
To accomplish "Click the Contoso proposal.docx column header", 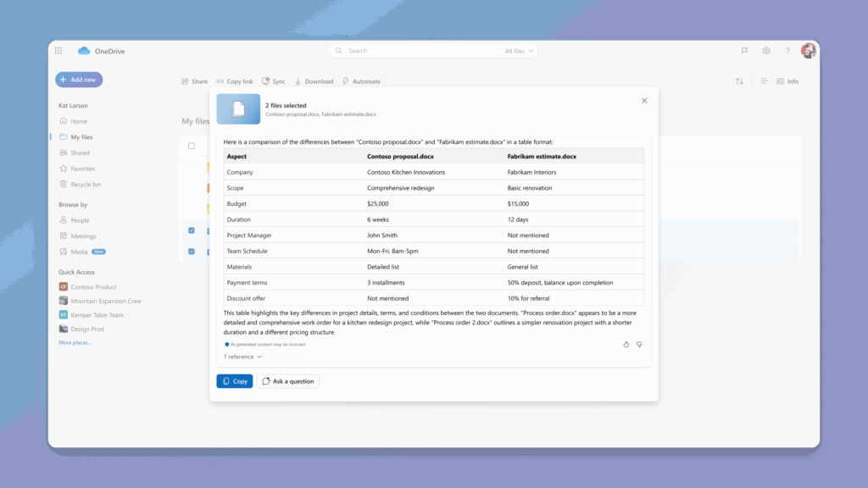I will click(400, 157).
